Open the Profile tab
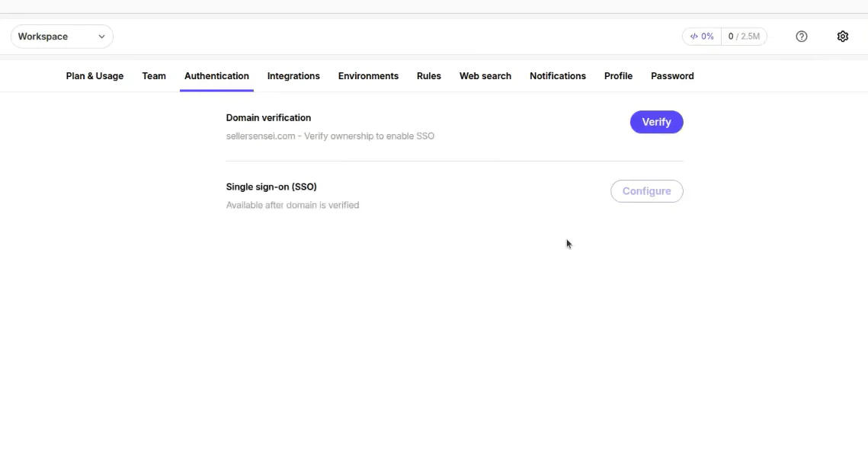 click(618, 76)
